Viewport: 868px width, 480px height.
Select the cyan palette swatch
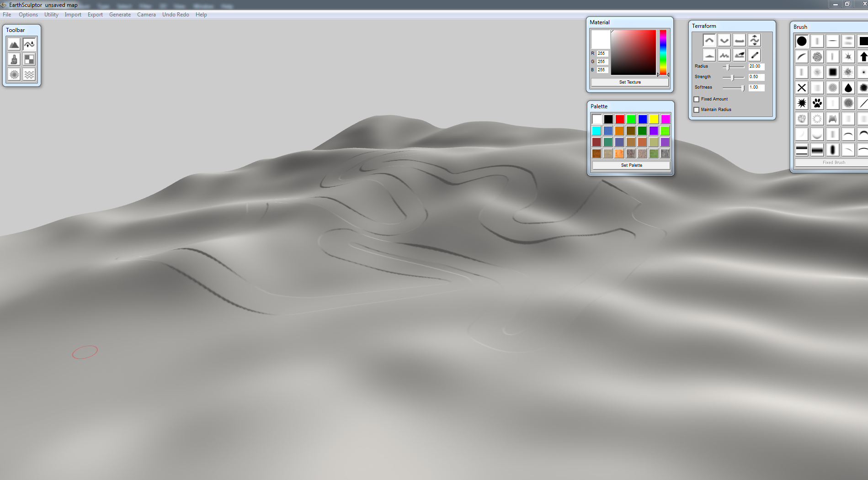[x=596, y=131]
